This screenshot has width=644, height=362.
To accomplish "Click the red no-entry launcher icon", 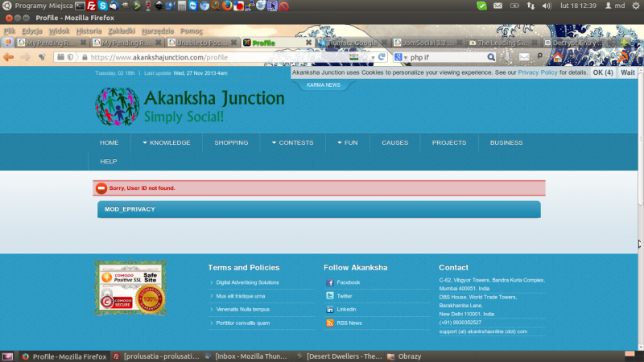I will point(284,6).
